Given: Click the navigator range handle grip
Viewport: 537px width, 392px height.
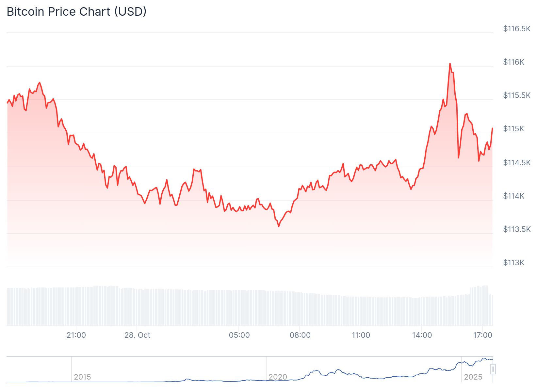Looking at the screenshot, I should click(493, 369).
